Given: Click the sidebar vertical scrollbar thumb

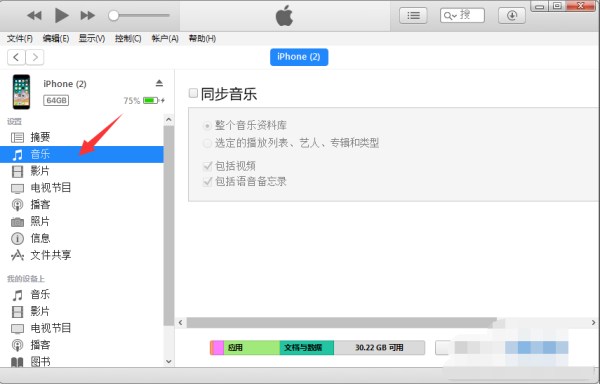Looking at the screenshot, I should (169, 226).
